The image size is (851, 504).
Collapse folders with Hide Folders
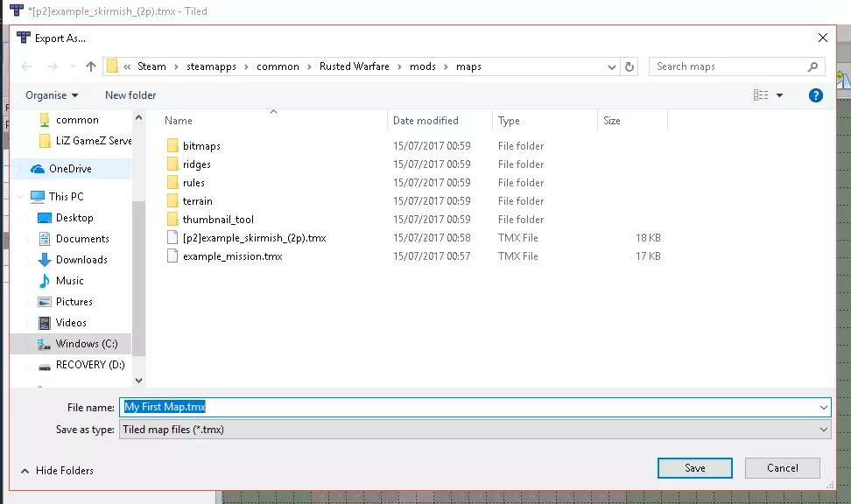tap(58, 471)
